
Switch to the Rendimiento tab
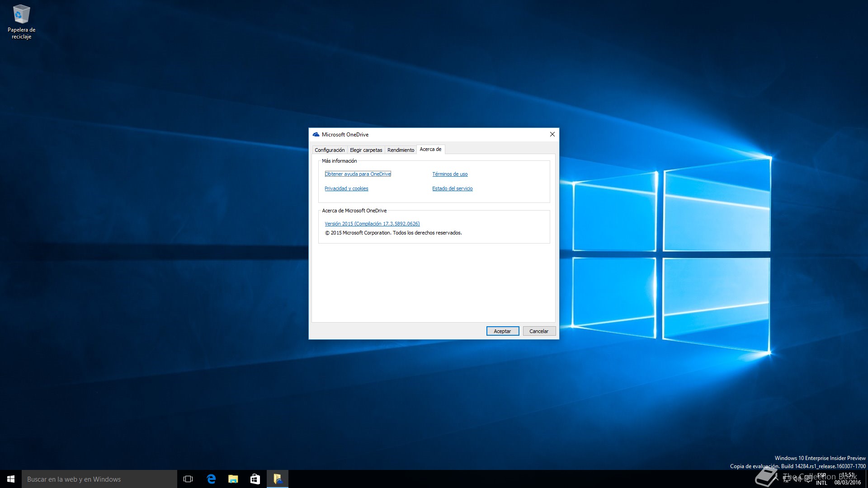pyautogui.click(x=401, y=150)
